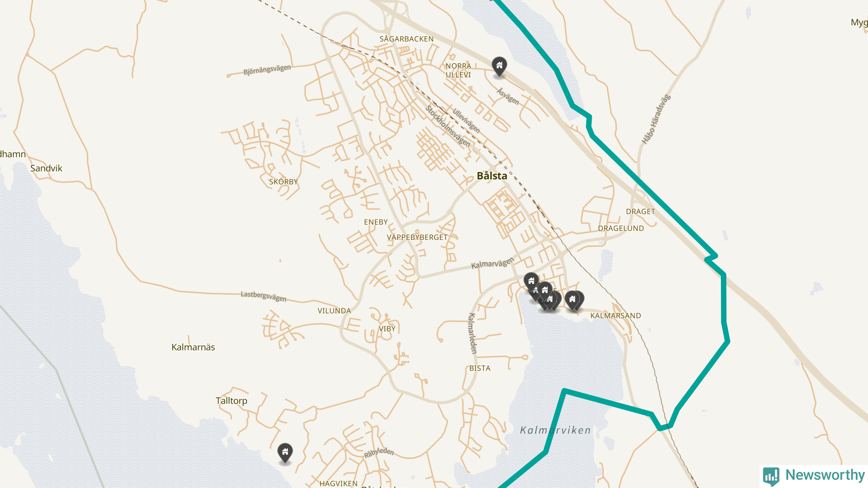Select the SÅGARBACKEN district label

click(407, 39)
